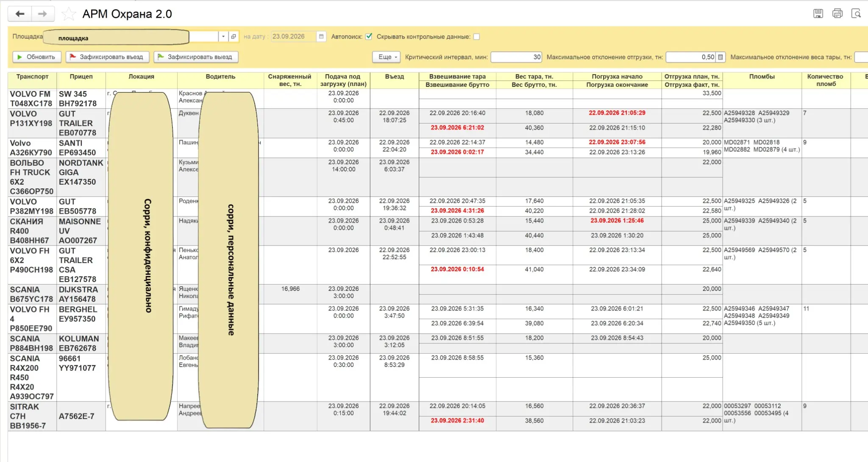Click the Прицеп column header
The width and height of the screenshot is (868, 462).
tap(81, 80)
